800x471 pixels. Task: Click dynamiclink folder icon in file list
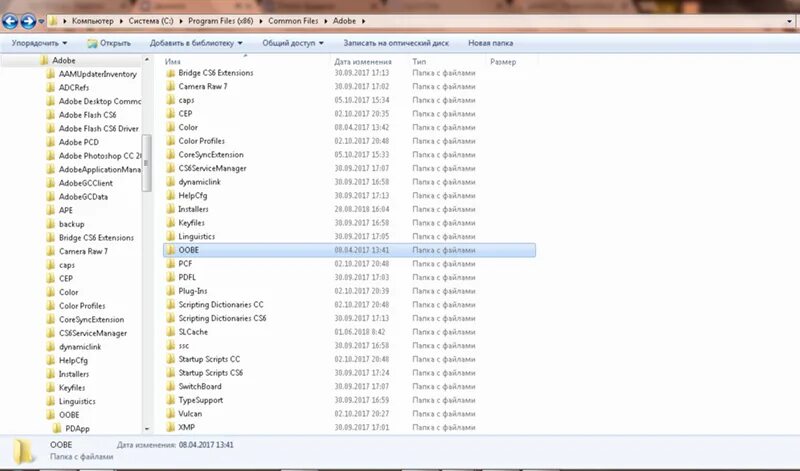pyautogui.click(x=171, y=182)
